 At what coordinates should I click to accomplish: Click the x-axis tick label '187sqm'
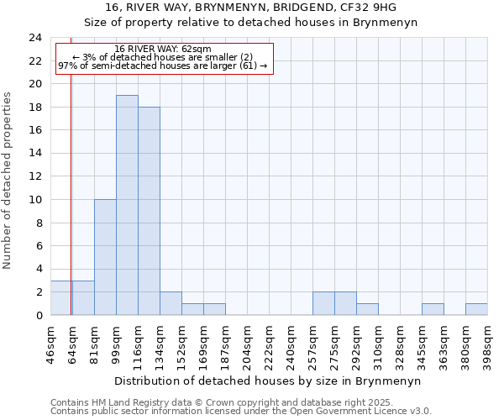(225, 349)
